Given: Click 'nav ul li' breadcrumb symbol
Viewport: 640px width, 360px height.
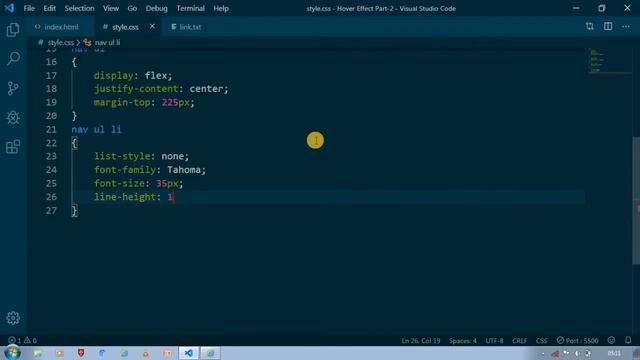Looking at the screenshot, I should point(107,42).
